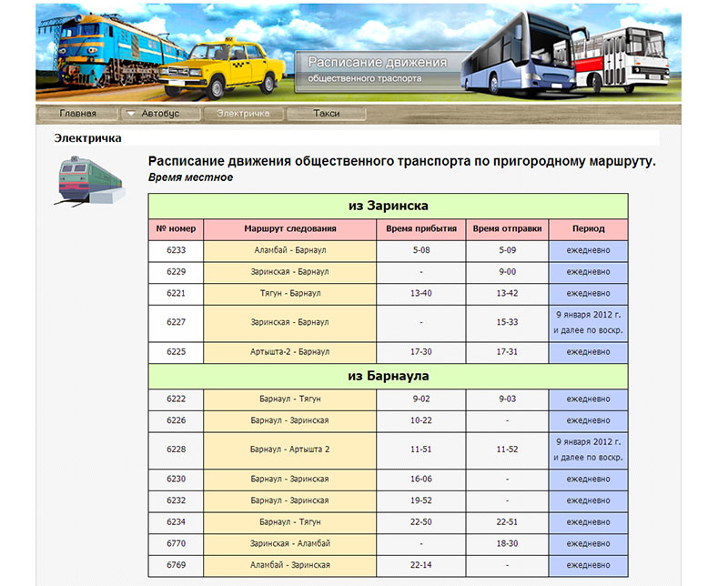Screen dimensions: 728x586
Task: Select the 'Заринская - Аламбай' route cell
Action: tap(290, 544)
